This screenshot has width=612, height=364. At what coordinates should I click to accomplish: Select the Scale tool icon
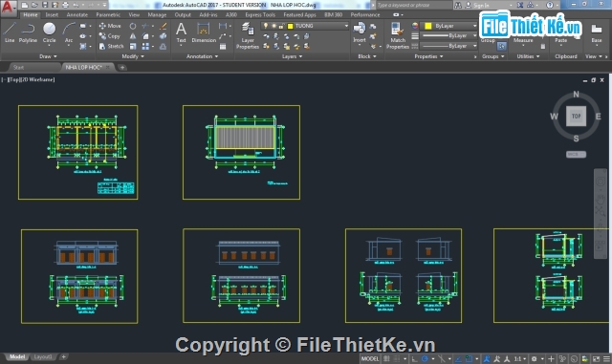pos(133,46)
